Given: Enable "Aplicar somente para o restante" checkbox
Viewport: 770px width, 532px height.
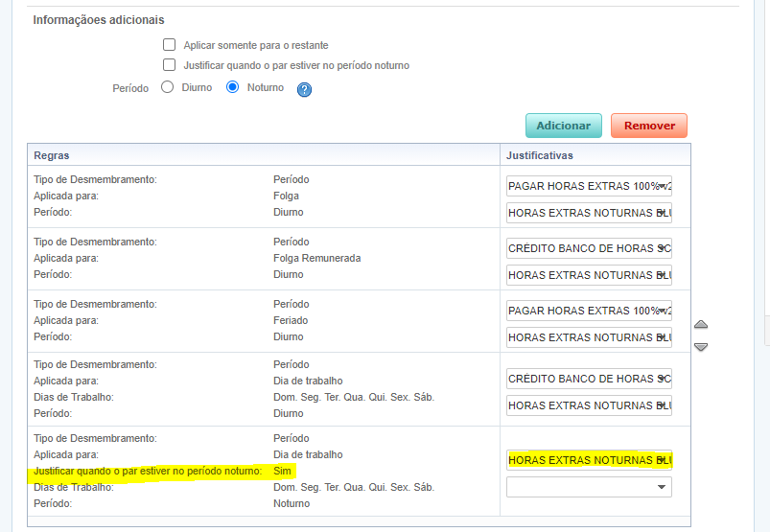Looking at the screenshot, I should coord(170,45).
